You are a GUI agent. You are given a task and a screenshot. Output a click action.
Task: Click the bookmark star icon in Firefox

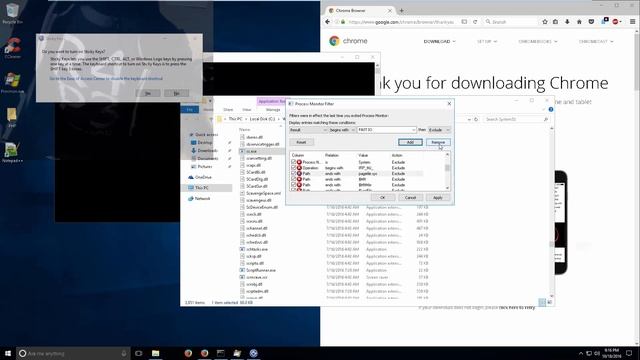(x=545, y=22)
